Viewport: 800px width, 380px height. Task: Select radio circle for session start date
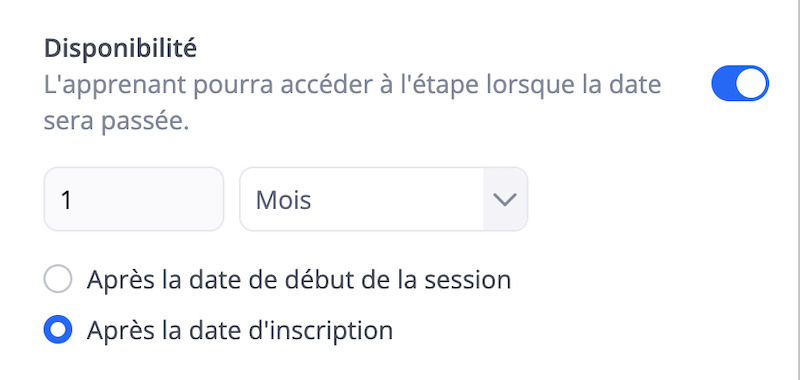coord(58,278)
